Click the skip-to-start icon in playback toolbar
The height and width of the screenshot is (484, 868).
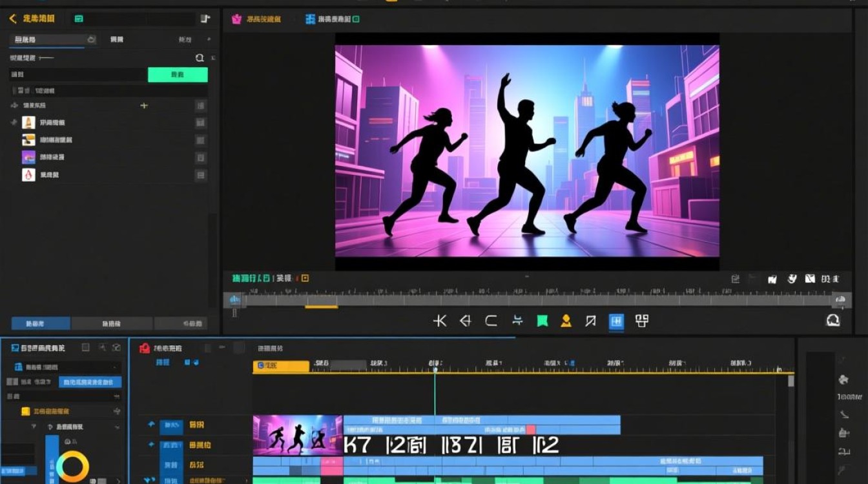click(x=440, y=321)
